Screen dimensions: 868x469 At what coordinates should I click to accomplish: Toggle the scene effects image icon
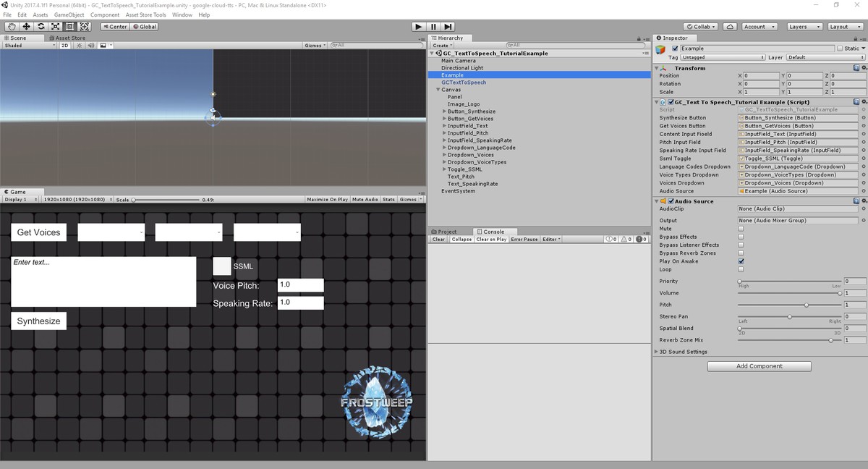(103, 46)
